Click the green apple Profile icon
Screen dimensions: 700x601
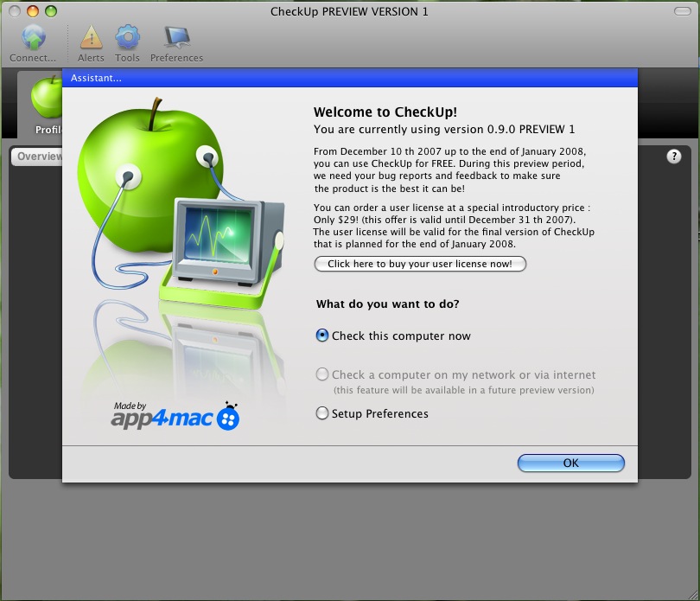pyautogui.click(x=47, y=98)
